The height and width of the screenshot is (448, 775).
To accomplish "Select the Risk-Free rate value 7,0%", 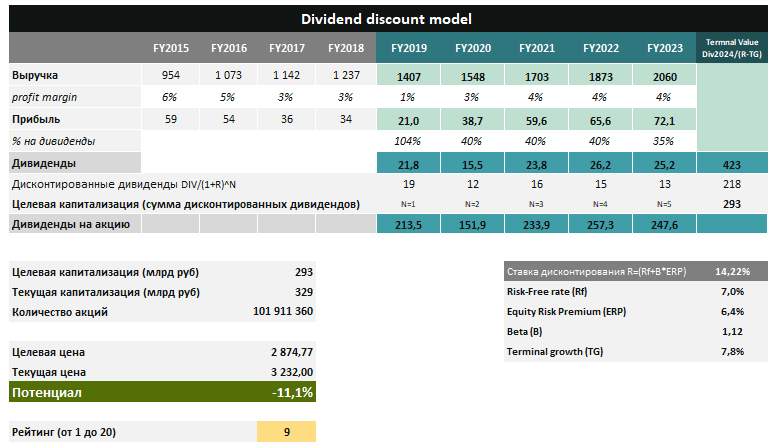I will [x=731, y=291].
